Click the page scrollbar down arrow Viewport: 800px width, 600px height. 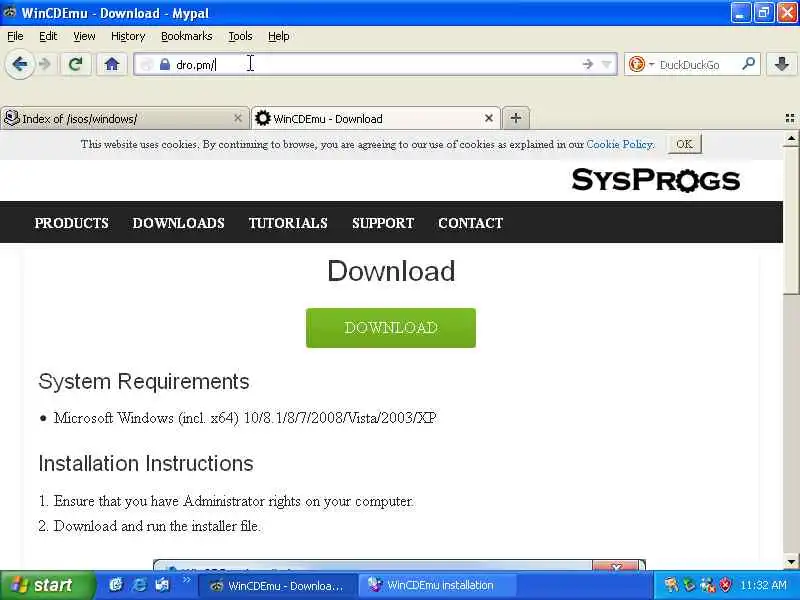coord(791,562)
